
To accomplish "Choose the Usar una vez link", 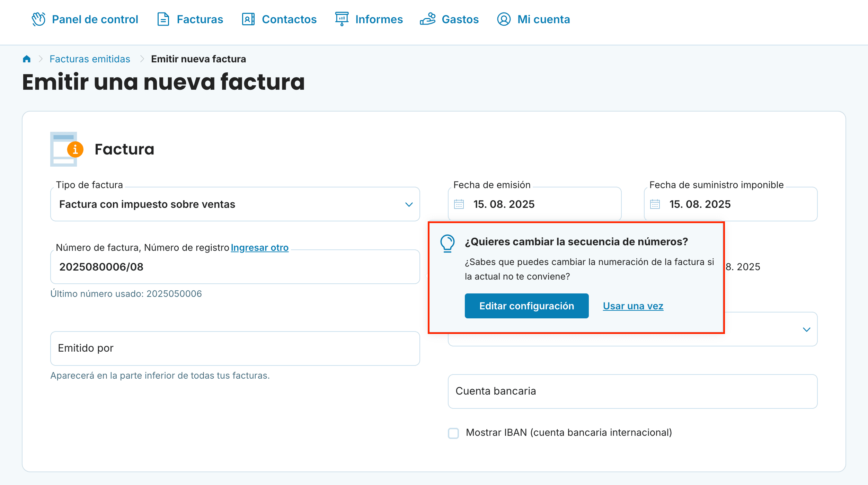I will (x=633, y=306).
